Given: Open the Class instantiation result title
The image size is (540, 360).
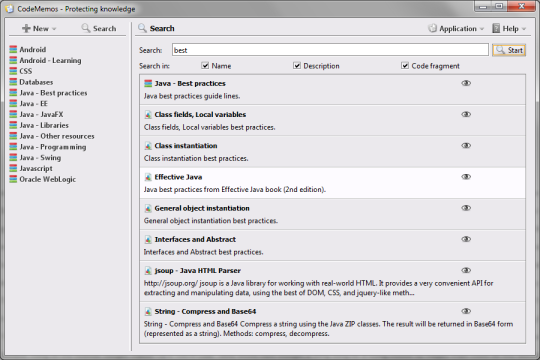Looking at the screenshot, I should 186,146.
